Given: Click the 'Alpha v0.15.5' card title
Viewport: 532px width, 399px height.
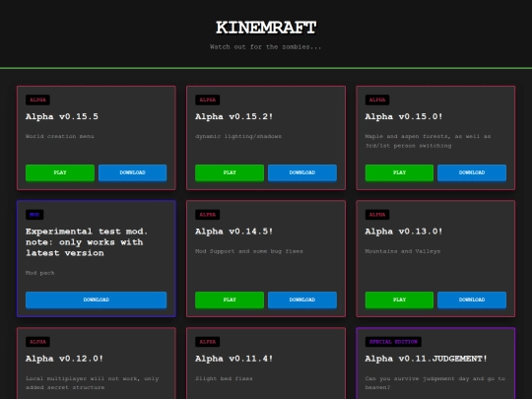Looking at the screenshot, I should point(62,116).
